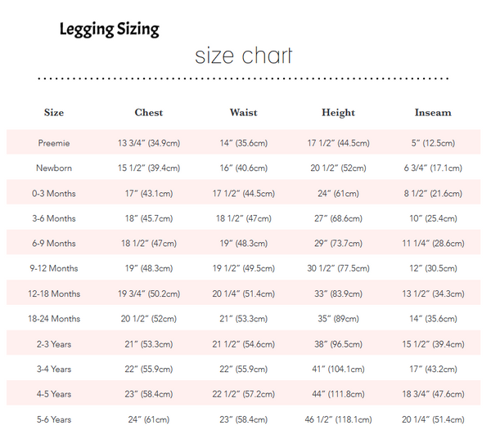The width and height of the screenshot is (491, 448).
Task: Select the Inseam column header
Action: pos(433,113)
